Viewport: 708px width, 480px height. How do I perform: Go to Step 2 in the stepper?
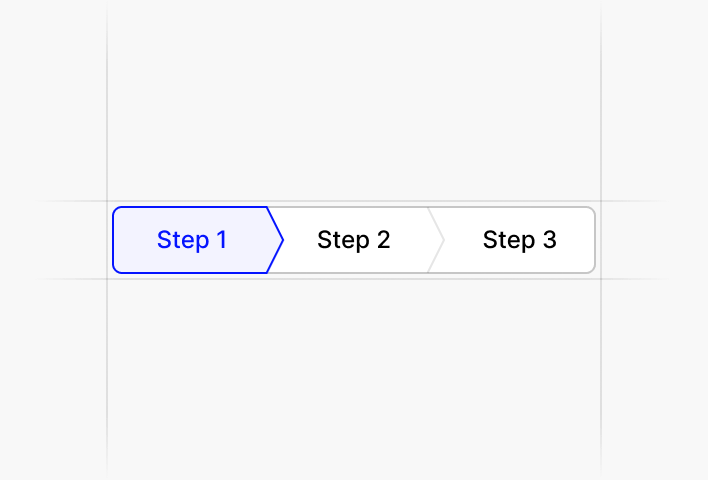coord(353,240)
